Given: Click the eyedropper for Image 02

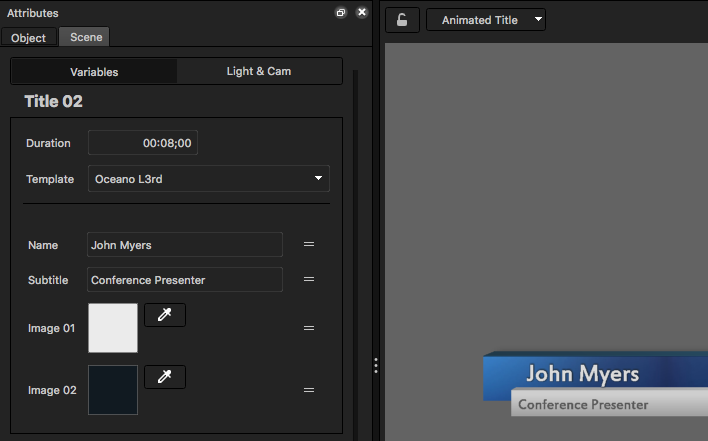Looking at the screenshot, I should click(165, 377).
